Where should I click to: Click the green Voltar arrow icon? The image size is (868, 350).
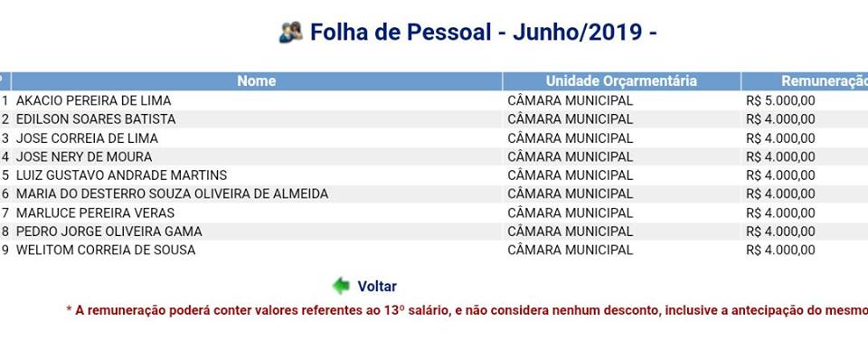[x=341, y=286]
